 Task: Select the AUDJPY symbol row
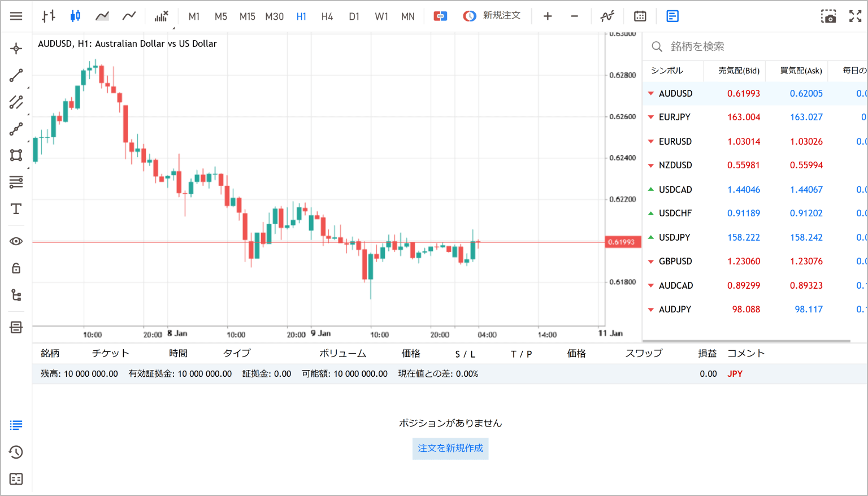[x=755, y=309]
